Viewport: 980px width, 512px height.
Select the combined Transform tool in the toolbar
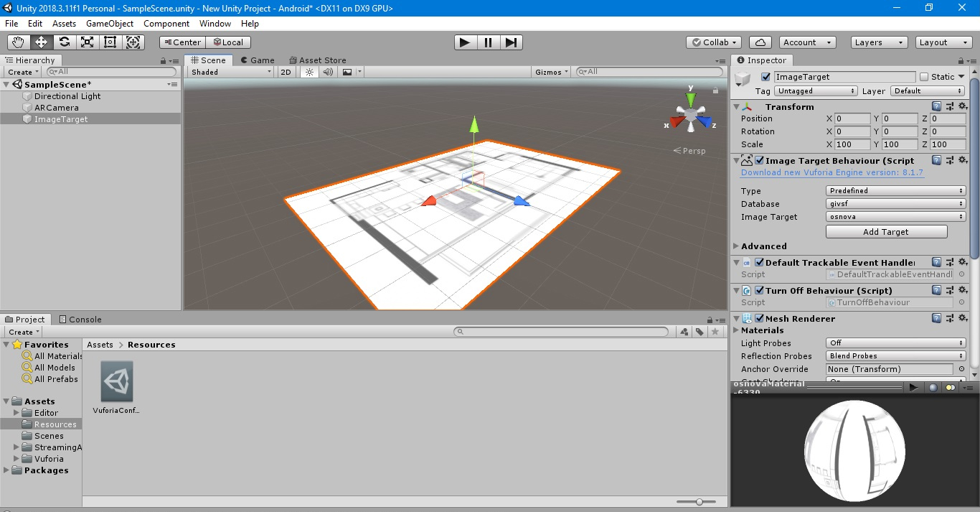click(133, 42)
